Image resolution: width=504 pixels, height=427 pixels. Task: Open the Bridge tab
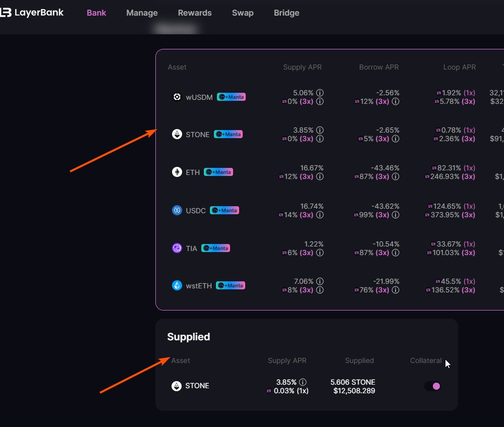(x=287, y=13)
